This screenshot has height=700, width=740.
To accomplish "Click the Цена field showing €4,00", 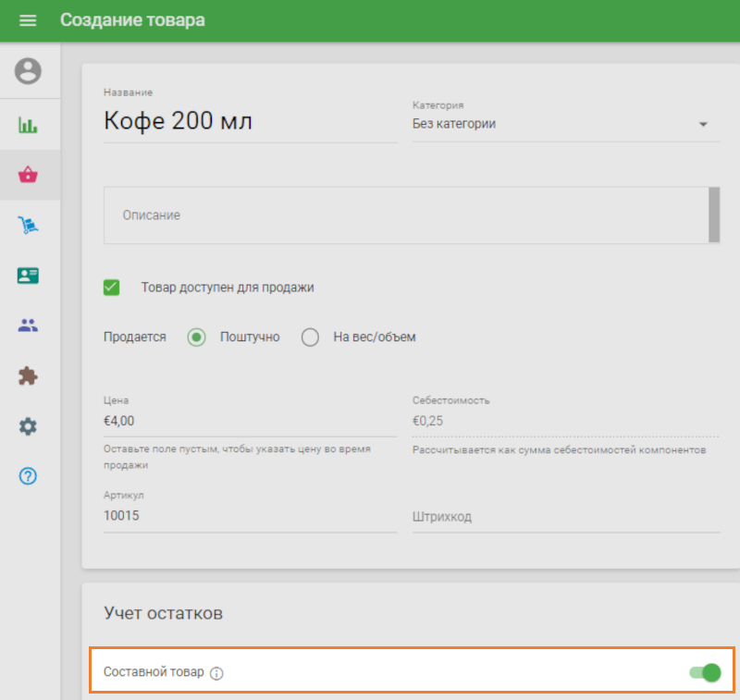I will tap(250, 421).
